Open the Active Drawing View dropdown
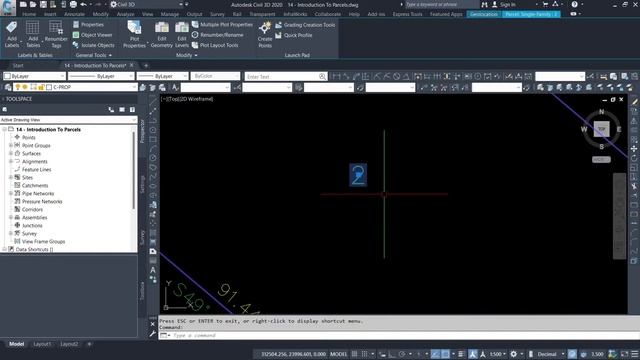 (x=68, y=120)
